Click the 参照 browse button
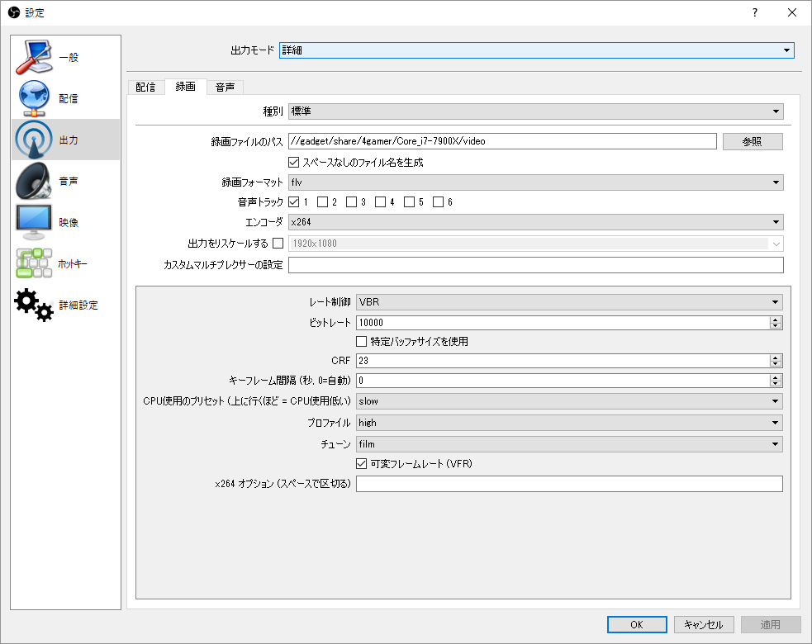812x644 pixels. point(753,141)
